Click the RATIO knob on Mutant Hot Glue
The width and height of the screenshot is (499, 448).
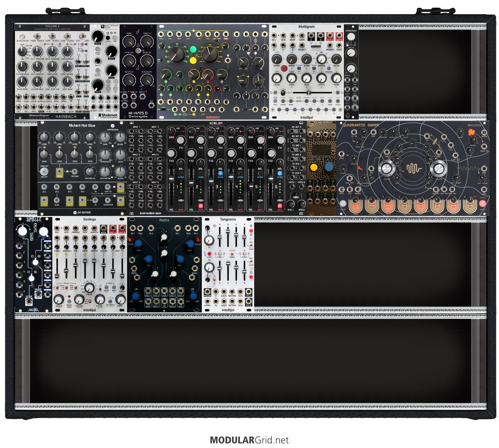click(x=120, y=154)
